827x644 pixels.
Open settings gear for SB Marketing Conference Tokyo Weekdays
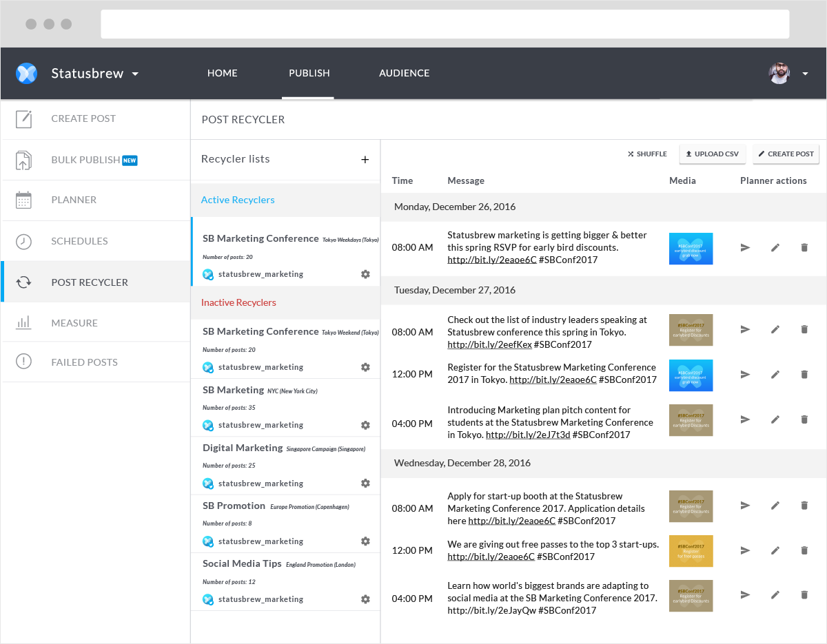(365, 274)
